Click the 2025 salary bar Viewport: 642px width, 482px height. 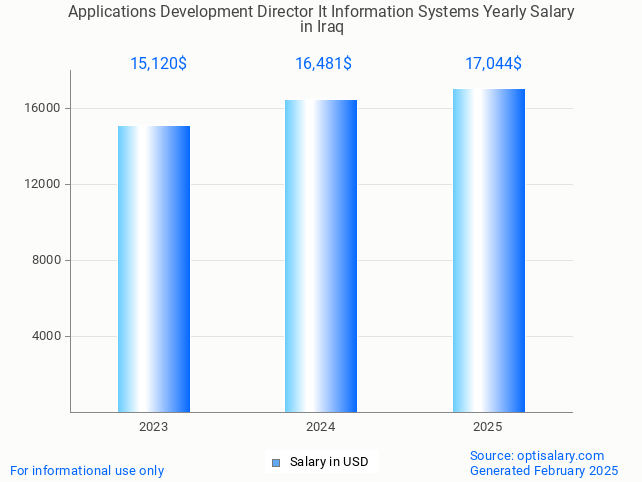coord(489,251)
